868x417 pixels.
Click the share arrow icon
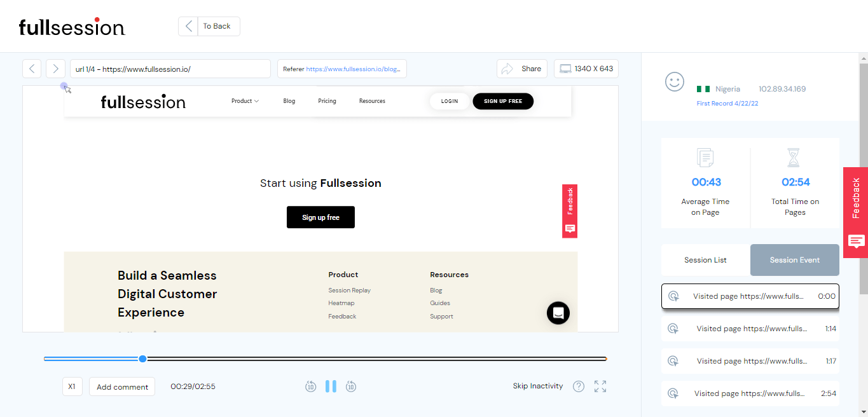pos(507,69)
